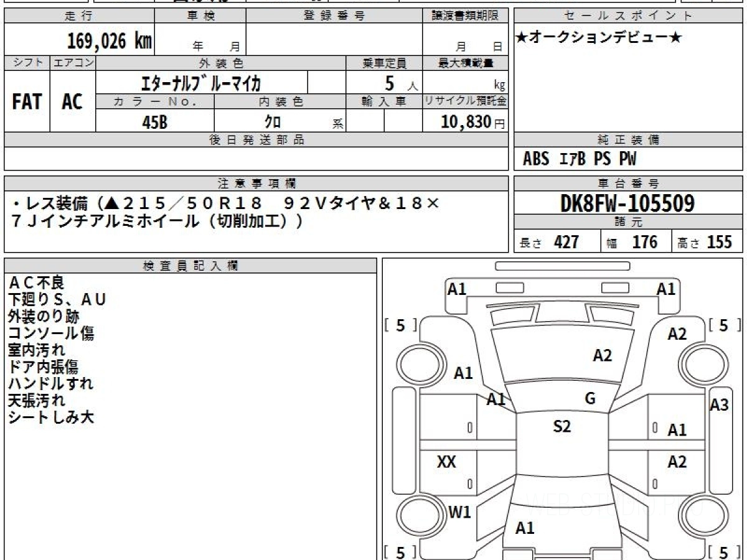This screenshot has width=747, height=560.
Task: Click the カラーNo. label
Action: 155,101
